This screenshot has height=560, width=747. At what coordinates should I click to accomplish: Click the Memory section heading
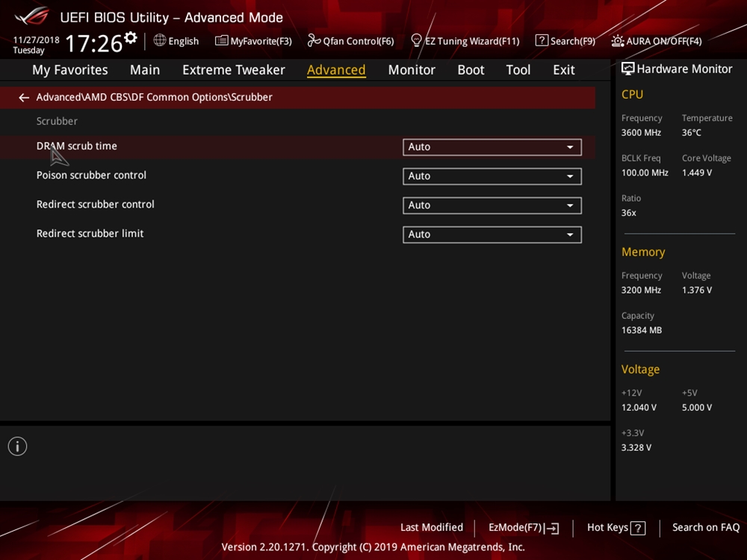[643, 252]
